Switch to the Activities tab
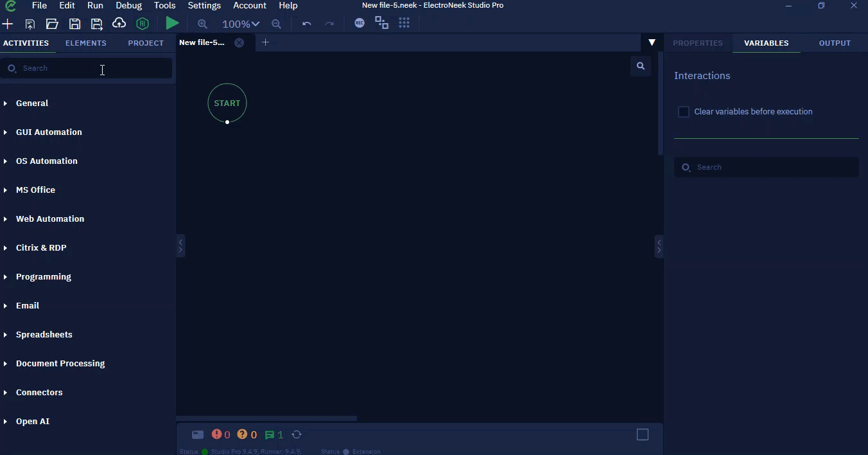Image resolution: width=868 pixels, height=455 pixels. point(26,43)
